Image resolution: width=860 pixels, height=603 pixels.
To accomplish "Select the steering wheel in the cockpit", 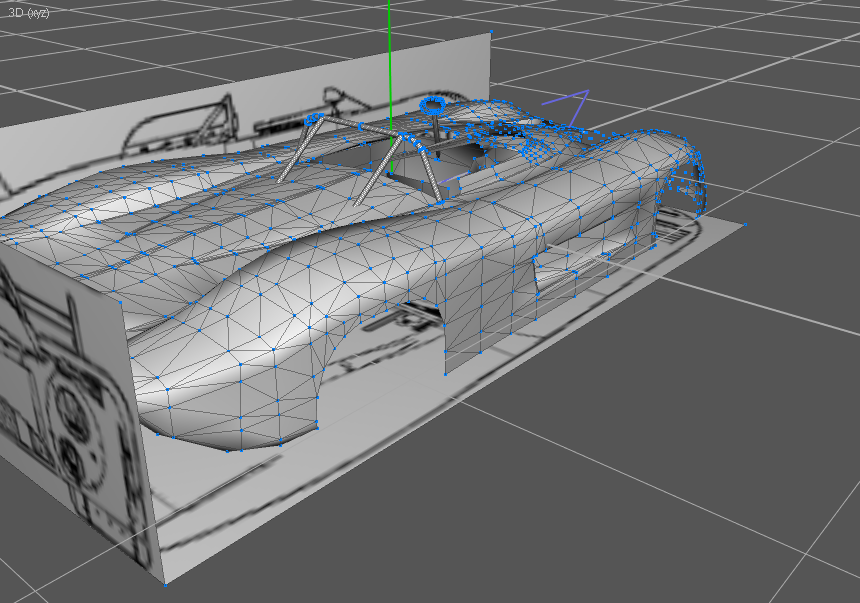I will pyautogui.click(x=434, y=106).
